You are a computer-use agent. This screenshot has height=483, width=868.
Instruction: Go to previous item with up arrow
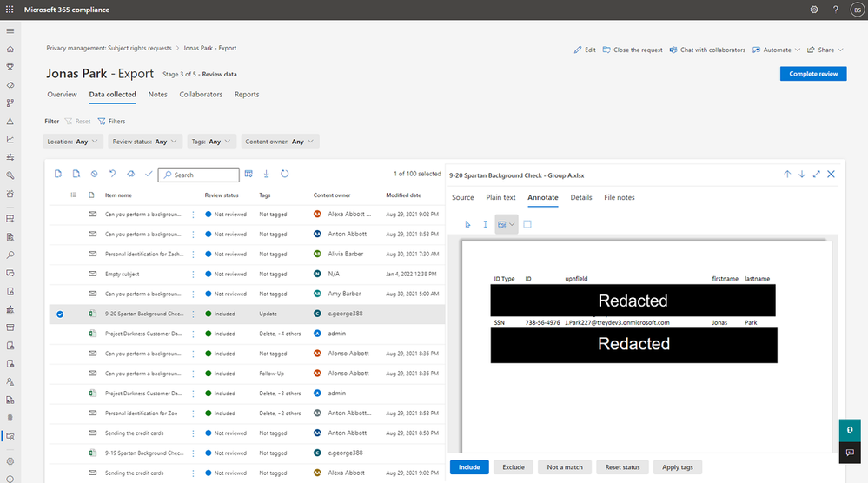pos(787,175)
